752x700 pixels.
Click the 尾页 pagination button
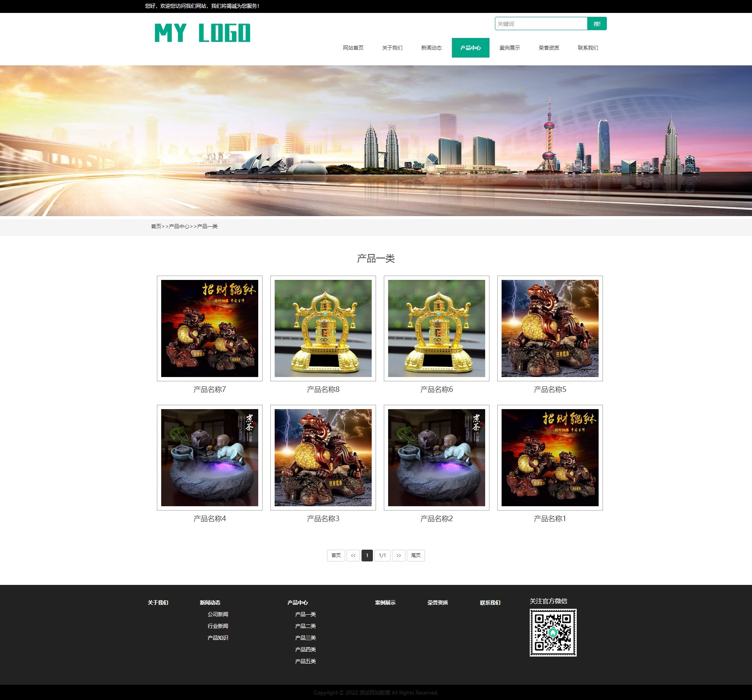point(416,555)
